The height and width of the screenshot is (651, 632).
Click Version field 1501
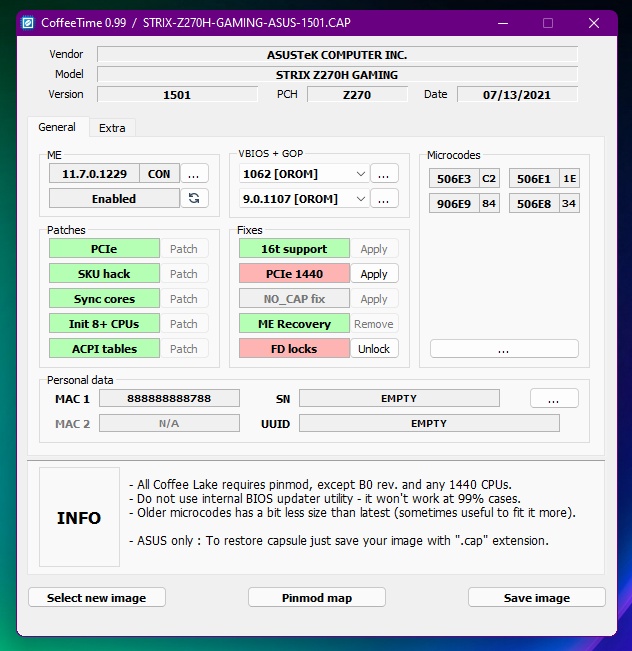[177, 94]
